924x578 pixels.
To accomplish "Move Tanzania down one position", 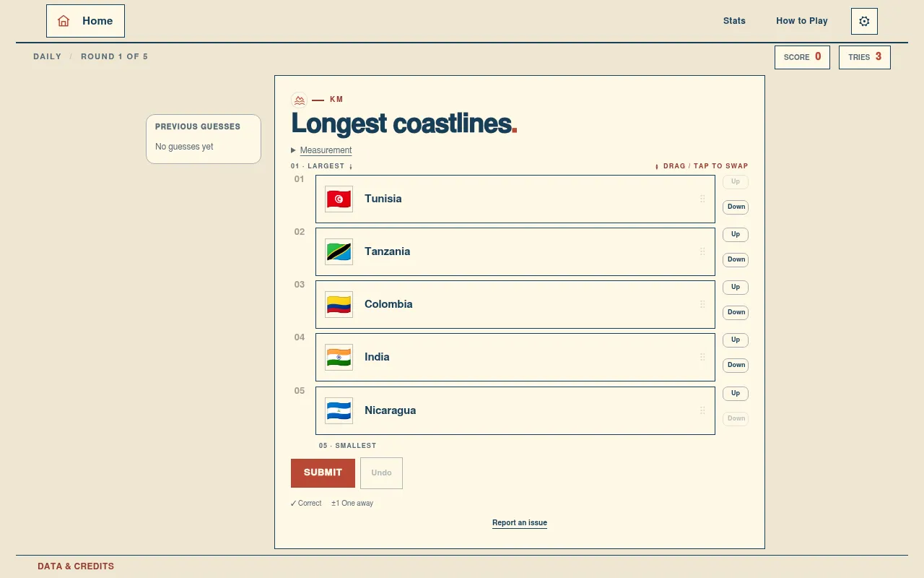I will pos(736,260).
